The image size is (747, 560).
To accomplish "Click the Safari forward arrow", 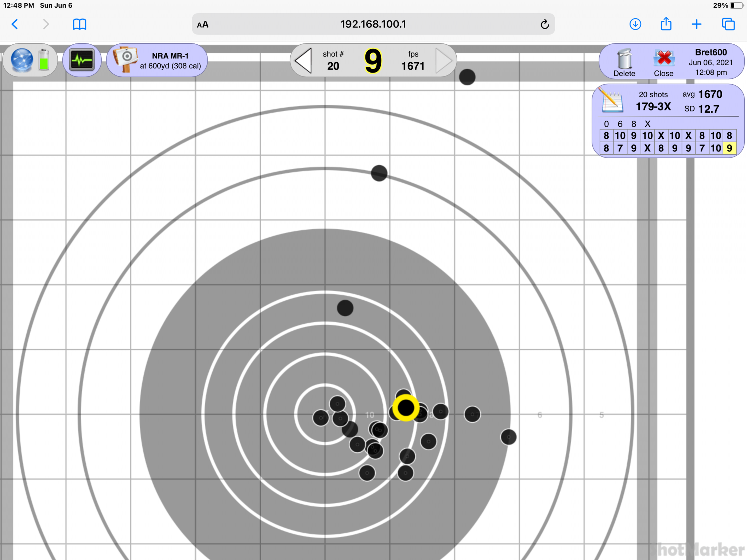I will coord(46,24).
